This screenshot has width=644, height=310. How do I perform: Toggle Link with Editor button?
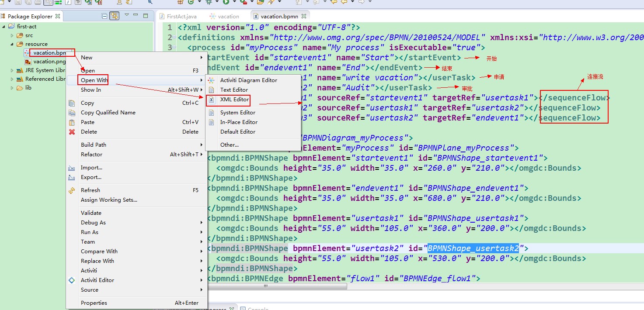115,16
